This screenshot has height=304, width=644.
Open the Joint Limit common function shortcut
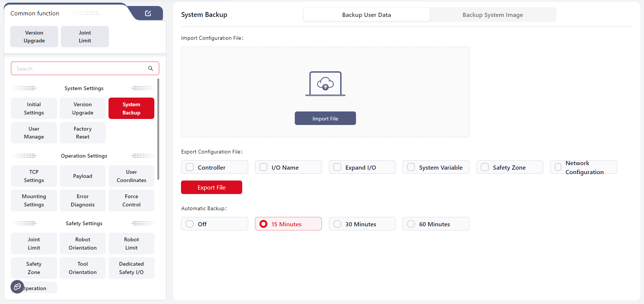[x=85, y=37]
